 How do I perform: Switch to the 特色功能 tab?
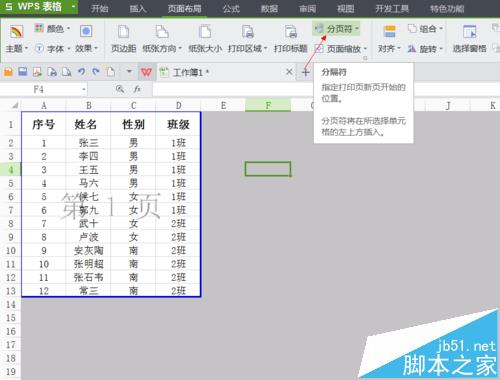[447, 8]
